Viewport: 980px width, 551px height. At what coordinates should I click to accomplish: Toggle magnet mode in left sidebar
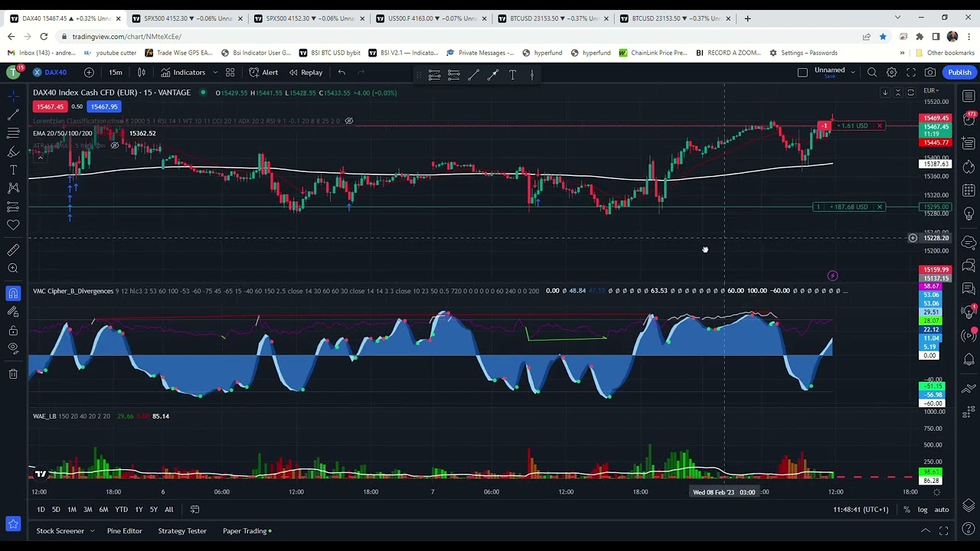pyautogui.click(x=13, y=293)
